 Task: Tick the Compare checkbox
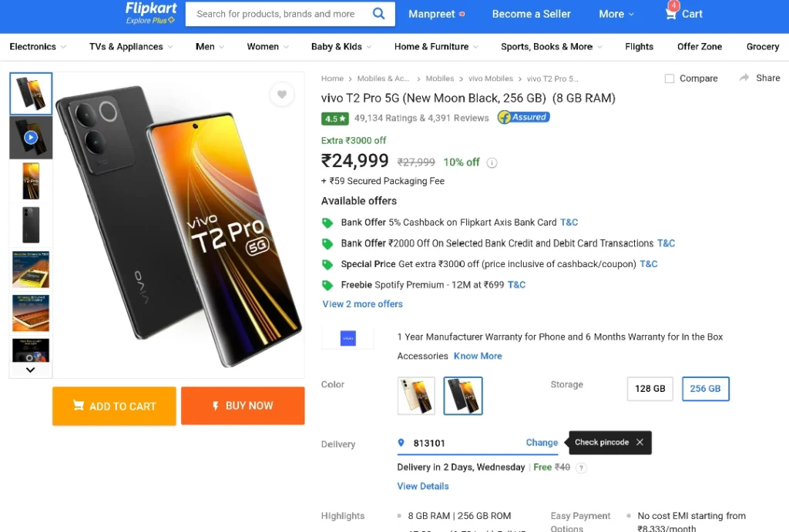(670, 79)
